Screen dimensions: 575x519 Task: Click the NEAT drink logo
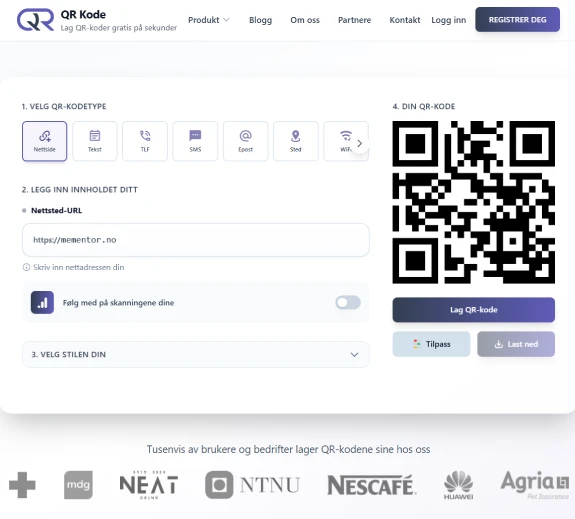(x=149, y=485)
